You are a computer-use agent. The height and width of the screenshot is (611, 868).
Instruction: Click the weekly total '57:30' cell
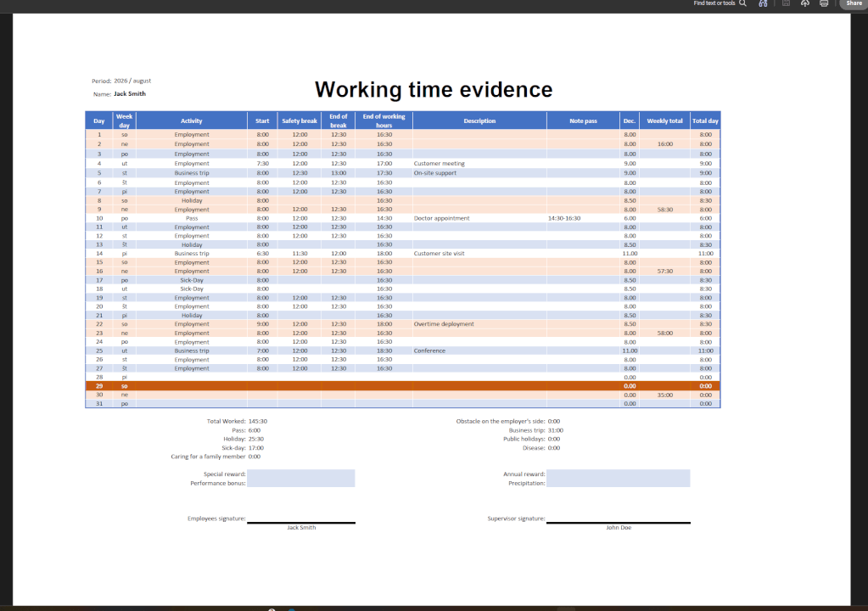point(665,272)
